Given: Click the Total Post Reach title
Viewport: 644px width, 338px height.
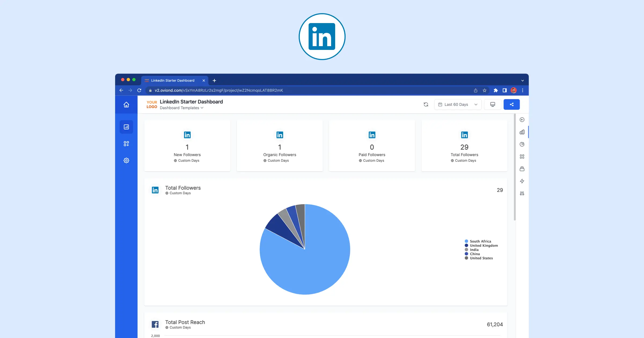Looking at the screenshot, I should [185, 322].
